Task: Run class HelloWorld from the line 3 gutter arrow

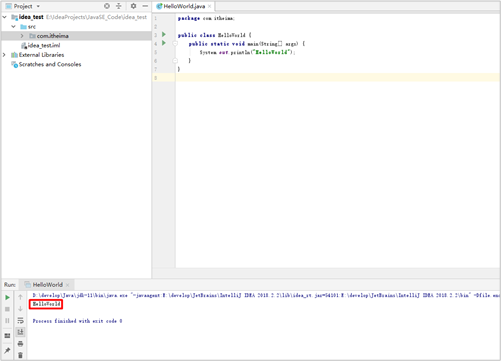Action: pos(164,34)
